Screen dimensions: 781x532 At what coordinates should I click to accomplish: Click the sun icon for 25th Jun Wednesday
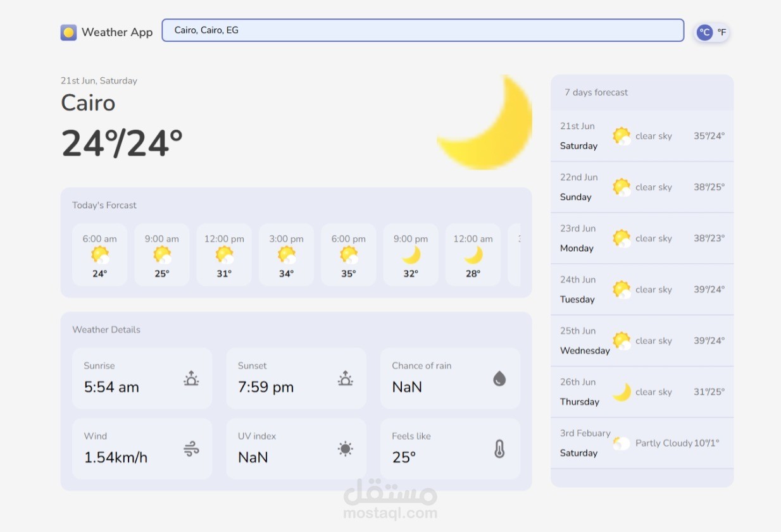[622, 341]
